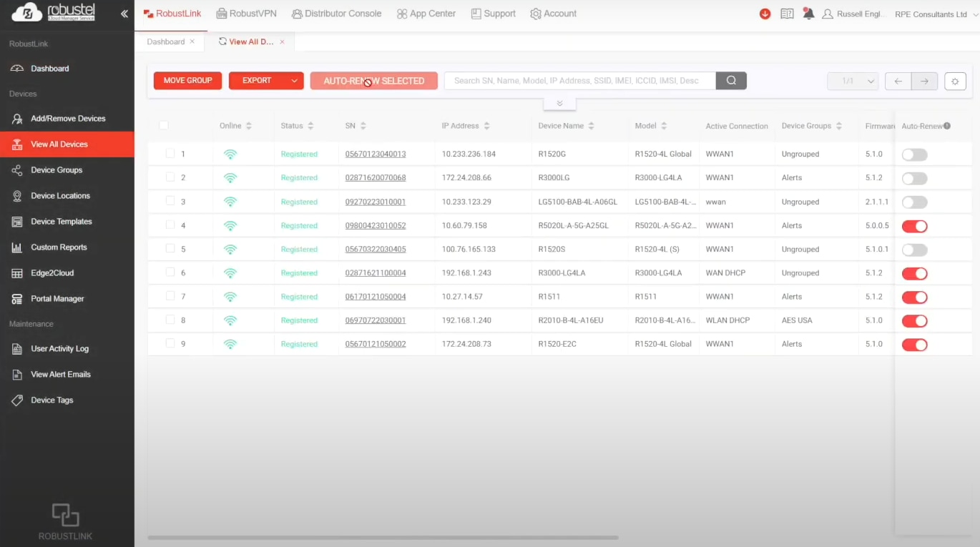The height and width of the screenshot is (547, 980).
Task: Switch to Distributor Console top tab
Action: [x=336, y=14]
